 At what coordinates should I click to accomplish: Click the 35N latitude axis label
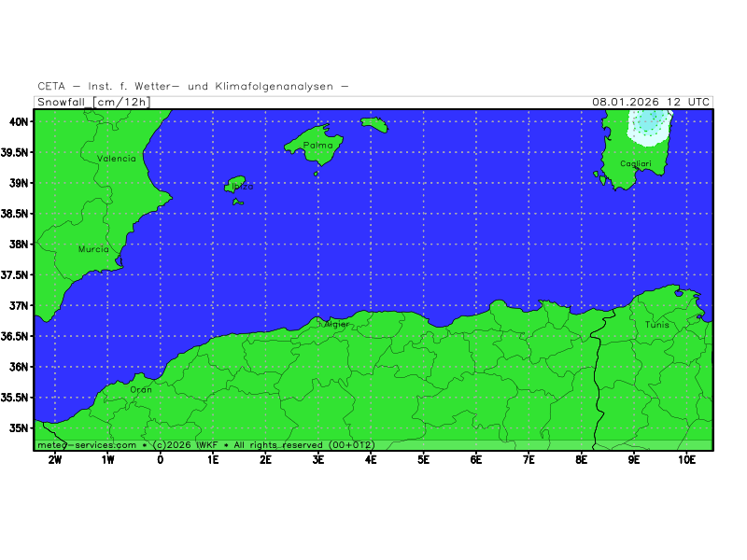20,428
